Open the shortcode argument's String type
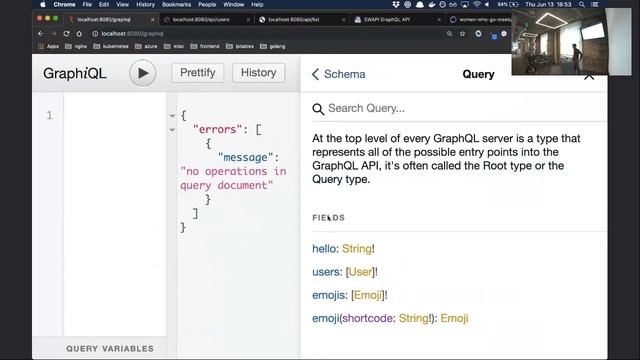The height and width of the screenshot is (360, 640). (x=413, y=318)
